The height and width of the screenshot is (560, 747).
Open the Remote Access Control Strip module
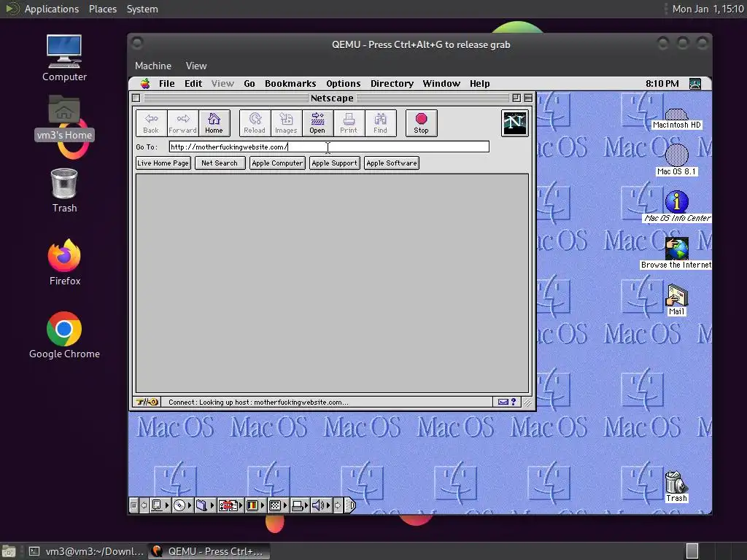click(x=231, y=505)
